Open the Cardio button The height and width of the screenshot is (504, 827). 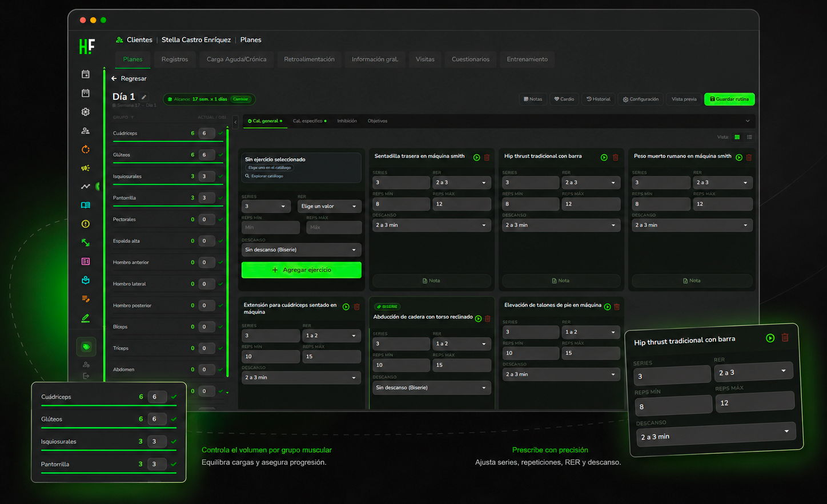pos(564,99)
